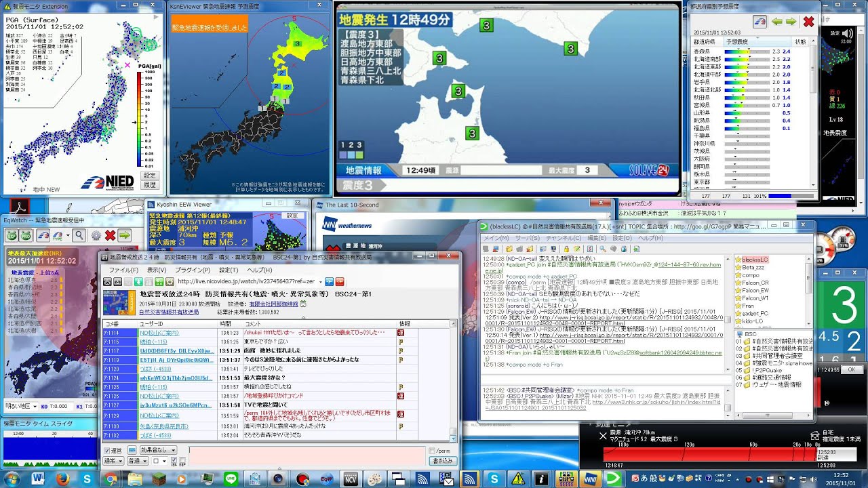Image resolution: width=868 pixels, height=488 pixels.
Task: Click the NIED logo radar icon in intensity panel
Action: (759, 22)
